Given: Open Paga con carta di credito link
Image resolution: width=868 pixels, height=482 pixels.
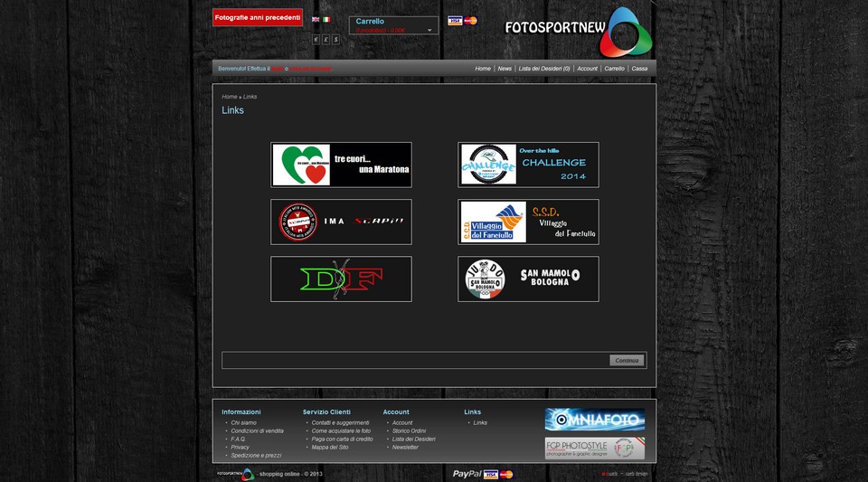Looking at the screenshot, I should coord(342,439).
